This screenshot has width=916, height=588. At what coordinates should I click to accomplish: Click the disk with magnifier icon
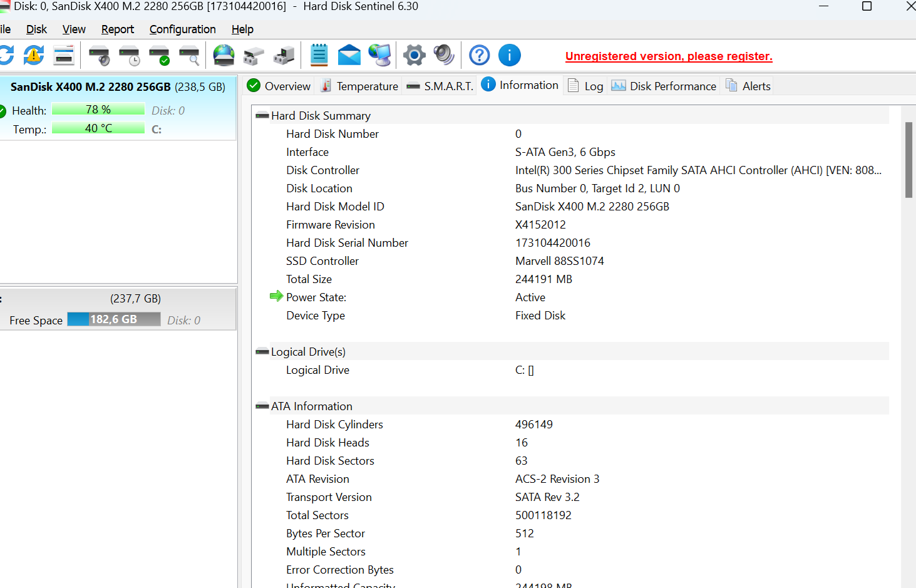(189, 56)
